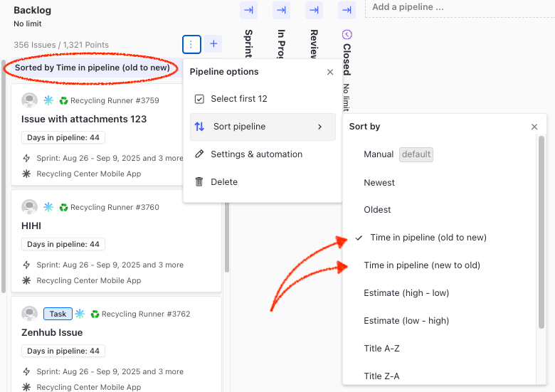Select Time in pipeline (old to new)
Viewport: 555px width, 392px height.
click(x=428, y=238)
